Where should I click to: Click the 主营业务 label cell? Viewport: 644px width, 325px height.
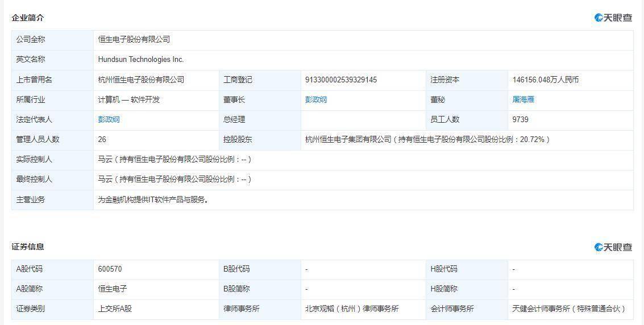(52, 200)
